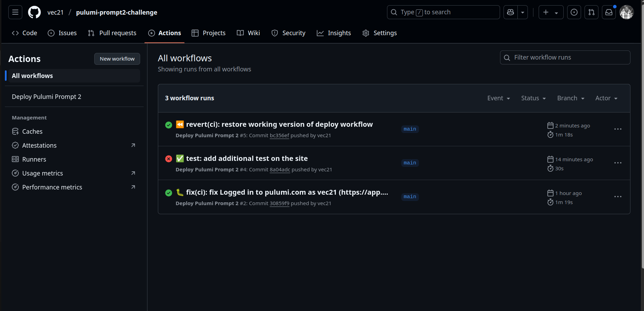Screen dimensions: 644x311
Task: Click the Usage metrics gauge icon
Action: (x=15, y=173)
